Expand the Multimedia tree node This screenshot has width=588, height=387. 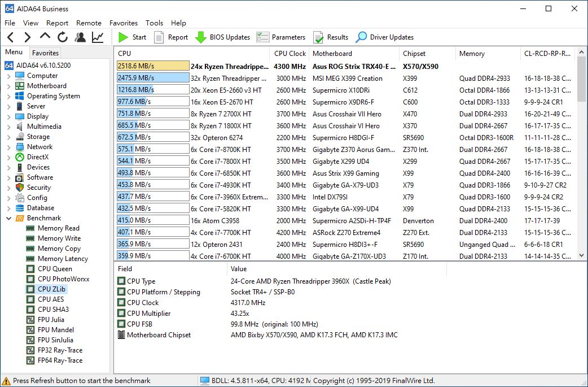point(9,127)
